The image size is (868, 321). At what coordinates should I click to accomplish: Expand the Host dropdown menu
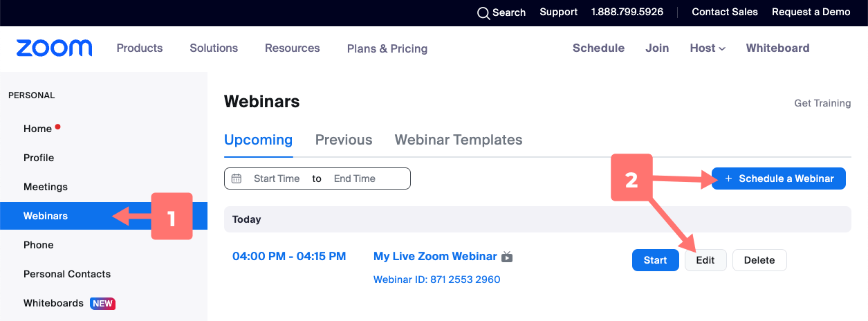point(708,48)
